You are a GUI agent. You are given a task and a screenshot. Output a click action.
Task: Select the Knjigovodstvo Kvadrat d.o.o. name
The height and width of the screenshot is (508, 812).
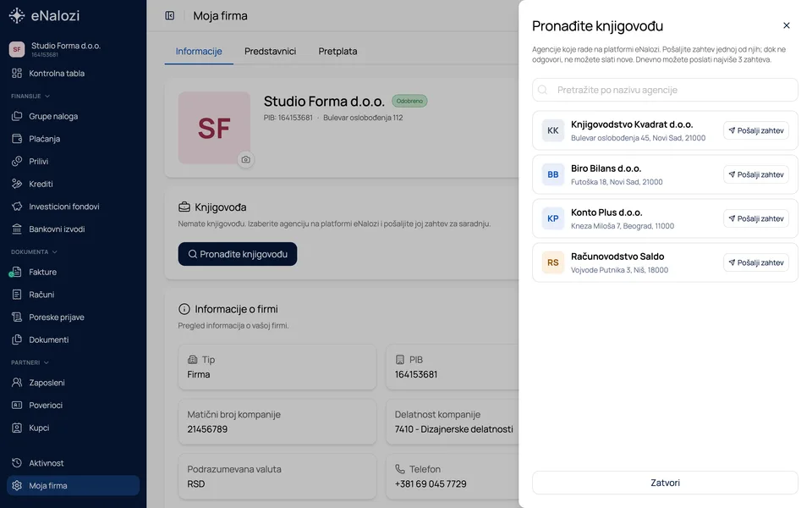tap(632, 124)
